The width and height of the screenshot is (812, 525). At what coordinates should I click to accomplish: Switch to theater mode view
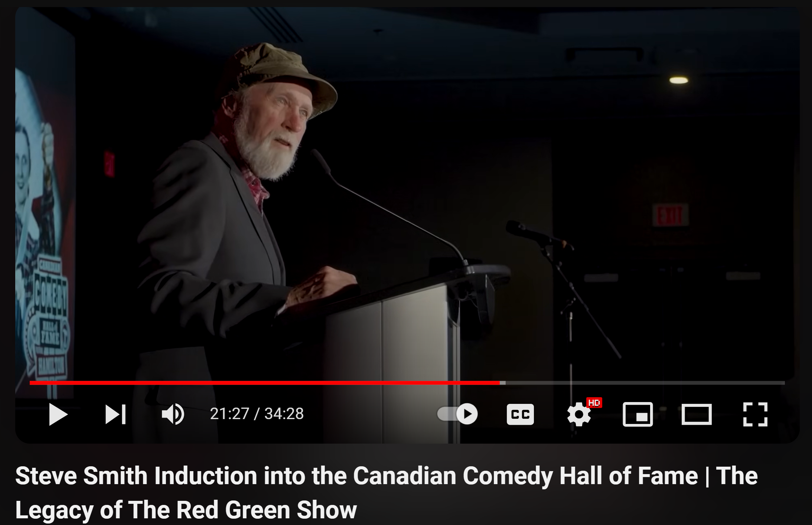(697, 414)
